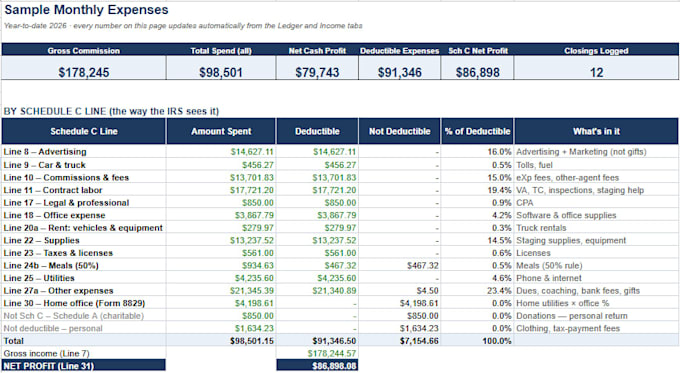Select the Line 8 – Advertising row label
Viewport: 680px width, 373px height.
click(x=45, y=152)
